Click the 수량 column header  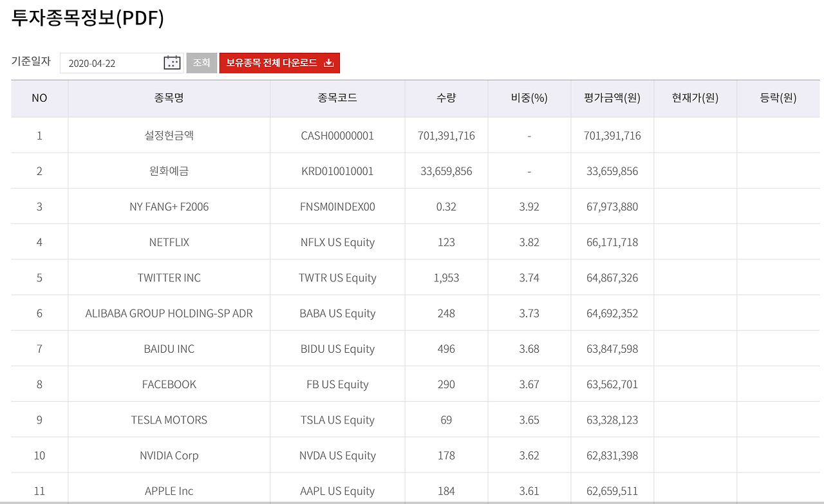pos(446,98)
